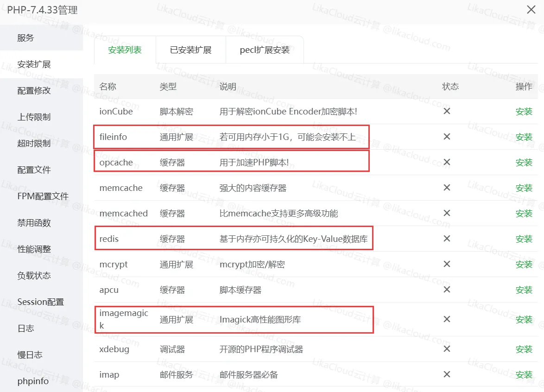Click the status cross beside apcu

[446, 290]
